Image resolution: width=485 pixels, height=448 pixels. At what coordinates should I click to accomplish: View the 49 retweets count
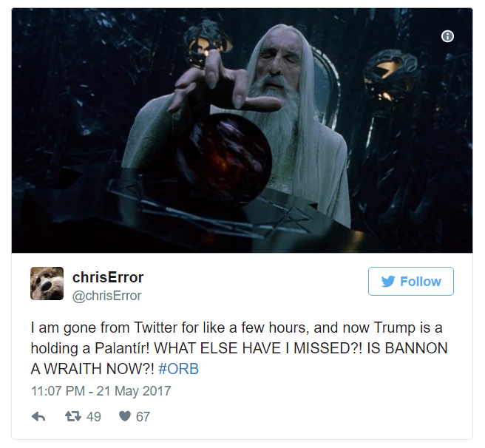pos(94,417)
